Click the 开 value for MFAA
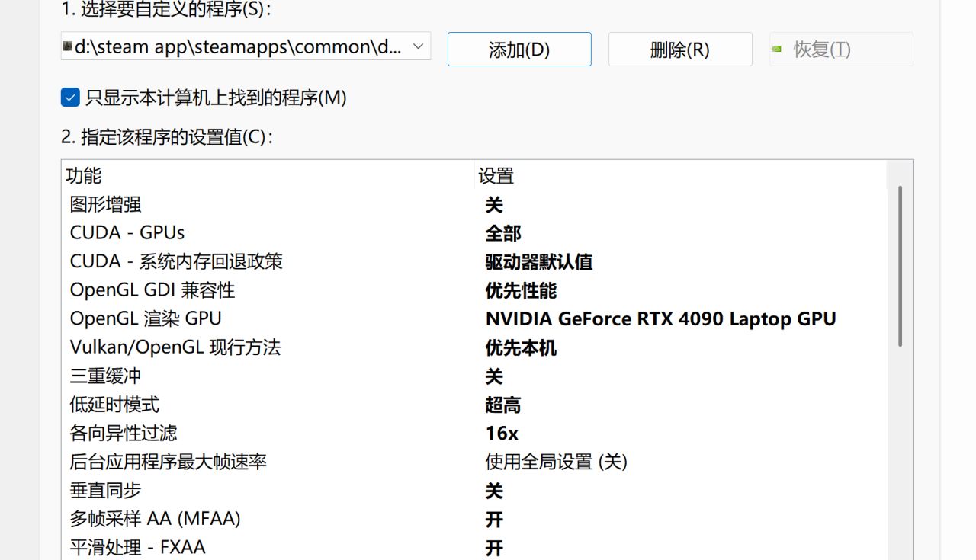976x560 pixels. pyautogui.click(x=494, y=519)
